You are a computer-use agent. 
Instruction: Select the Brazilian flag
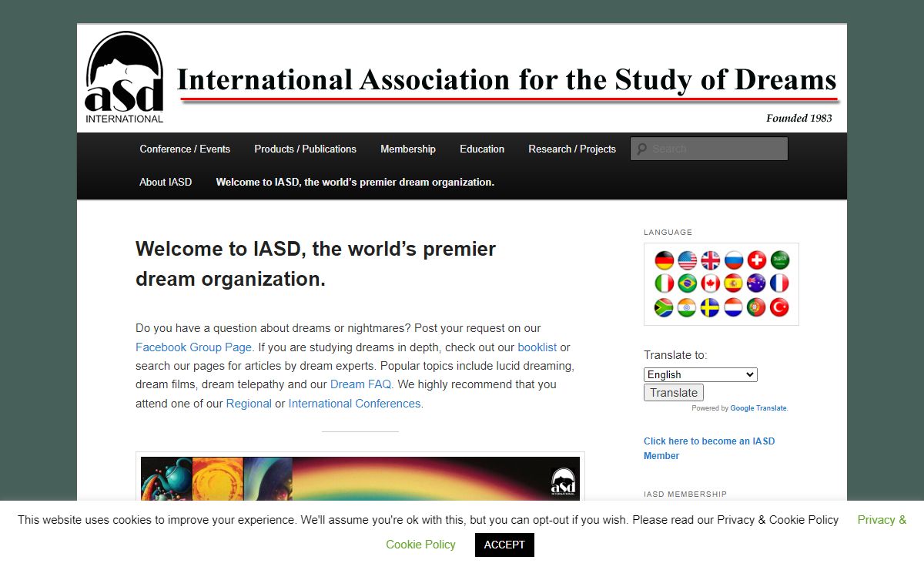[x=687, y=283]
